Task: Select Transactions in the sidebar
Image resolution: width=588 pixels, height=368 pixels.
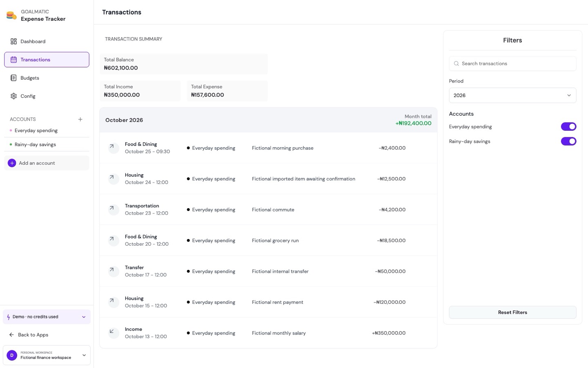Action: coord(47,60)
